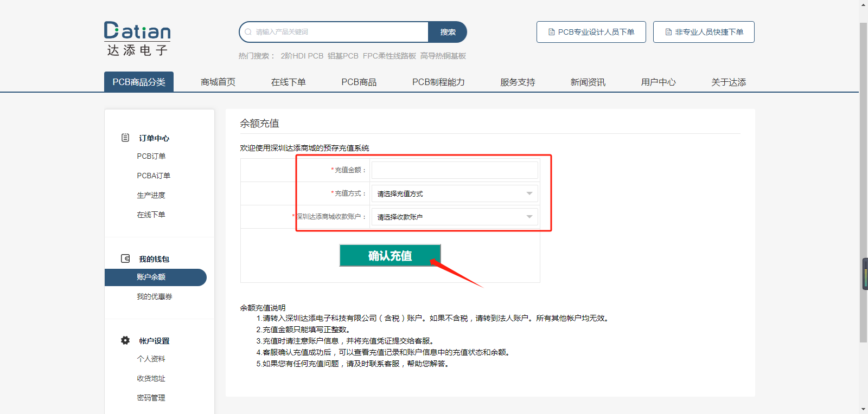Viewport: 868px width, 414px height.
Task: Click the 我的钱包 section heading
Action: (154, 259)
